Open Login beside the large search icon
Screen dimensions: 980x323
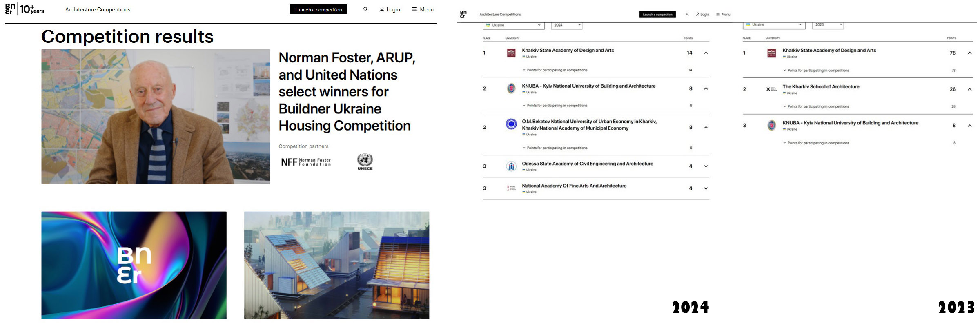pos(390,9)
